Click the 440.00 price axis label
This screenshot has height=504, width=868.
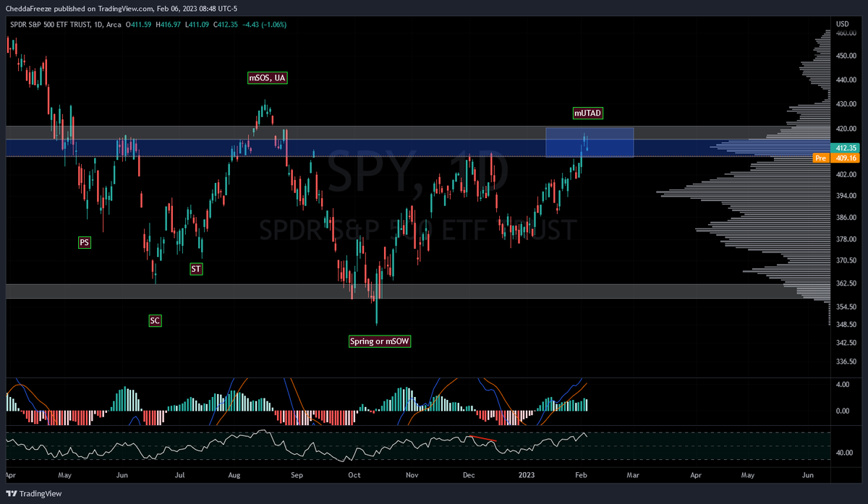coord(846,80)
